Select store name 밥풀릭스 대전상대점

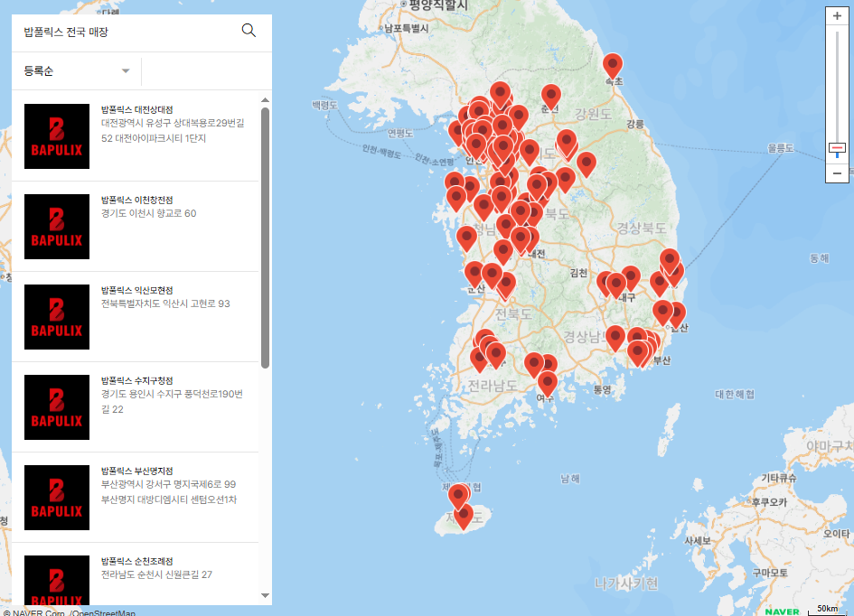coord(137,109)
